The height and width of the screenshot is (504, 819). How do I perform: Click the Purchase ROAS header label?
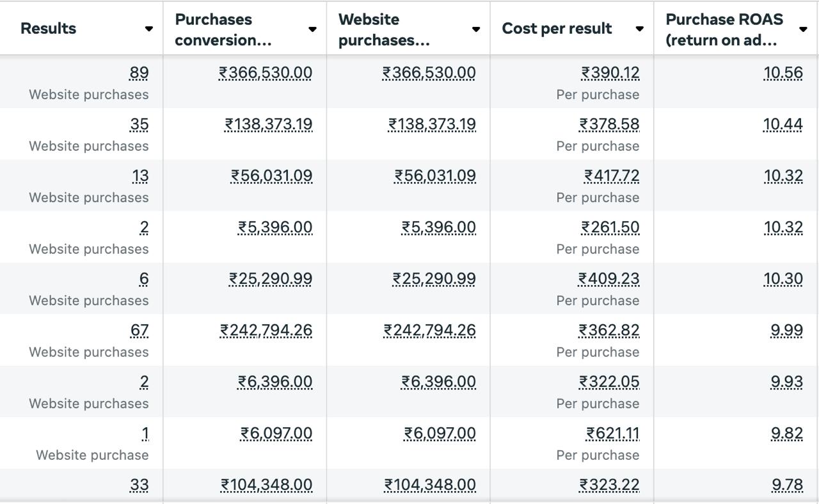(724, 29)
